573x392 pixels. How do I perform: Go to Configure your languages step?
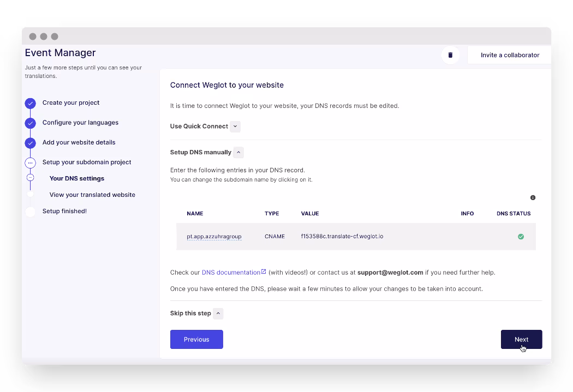80,122
